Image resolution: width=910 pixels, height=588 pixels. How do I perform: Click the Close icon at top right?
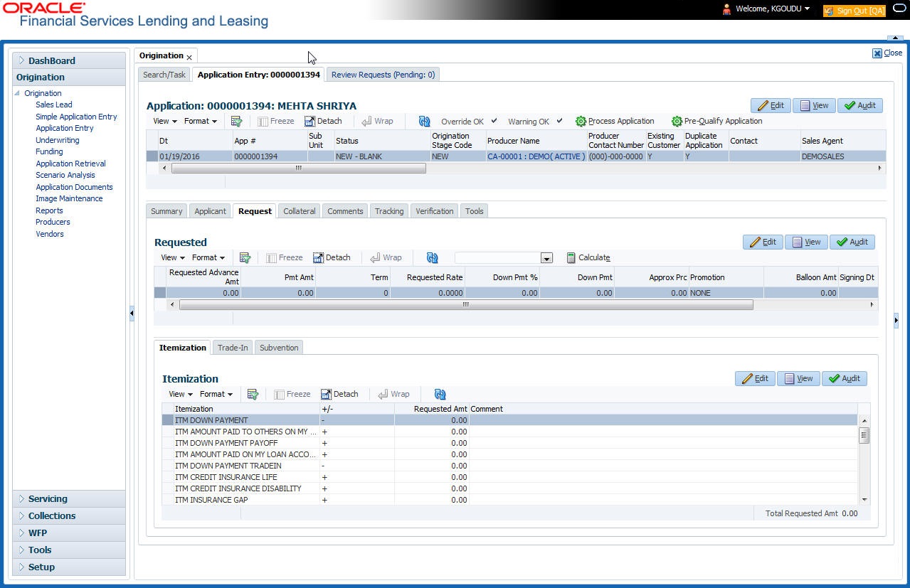[x=877, y=53]
